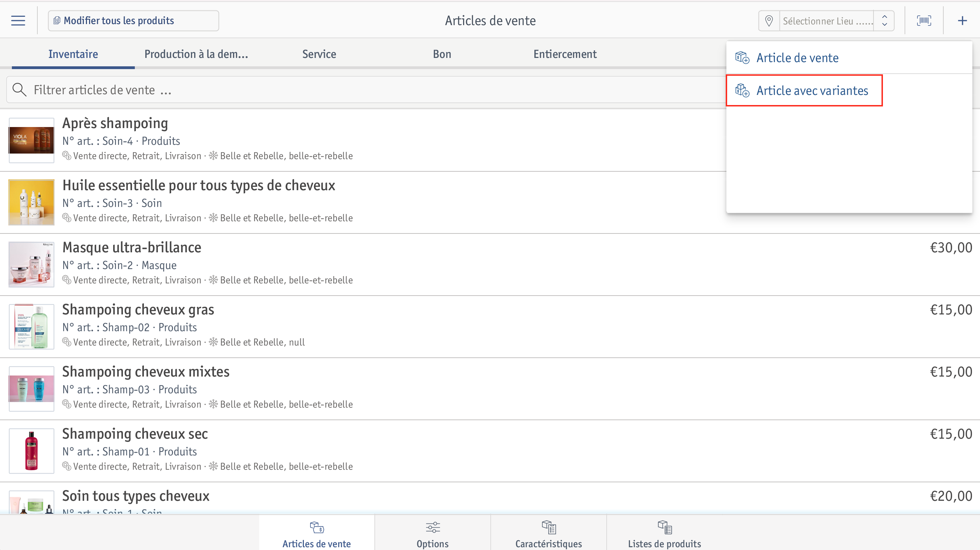Click N° art. : Shamp-02 · Produits line
The height and width of the screenshot is (550, 980).
tap(129, 327)
